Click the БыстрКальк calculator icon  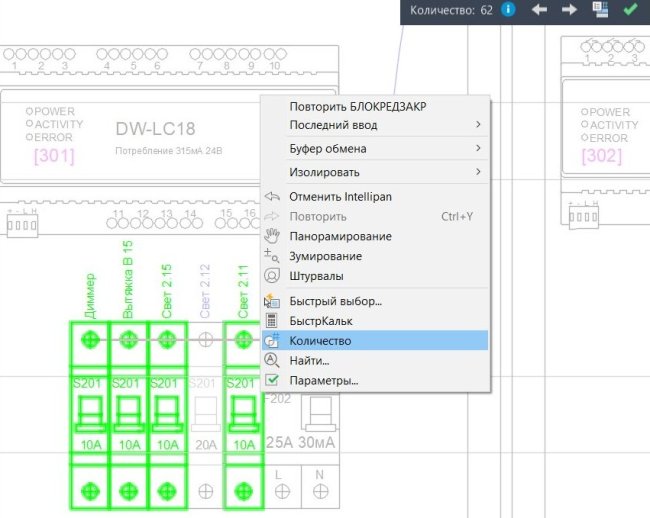coord(272,321)
